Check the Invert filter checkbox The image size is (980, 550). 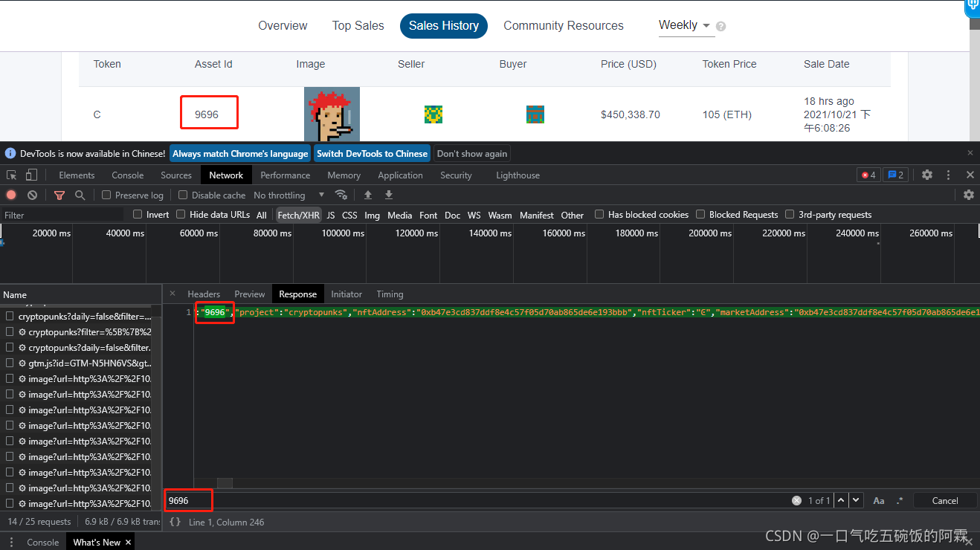click(138, 214)
